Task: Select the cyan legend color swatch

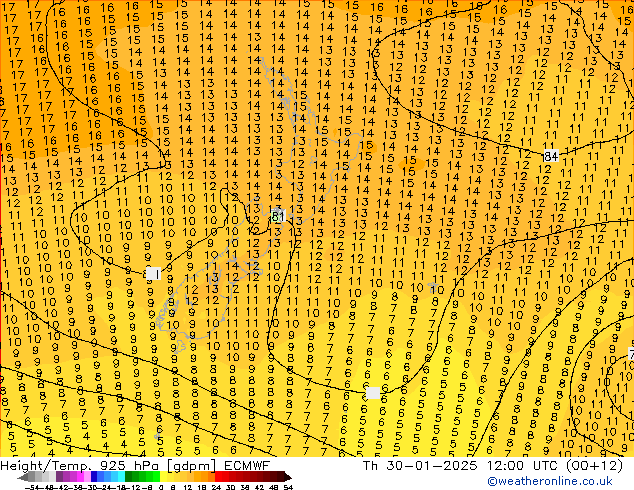Action: [121, 477]
